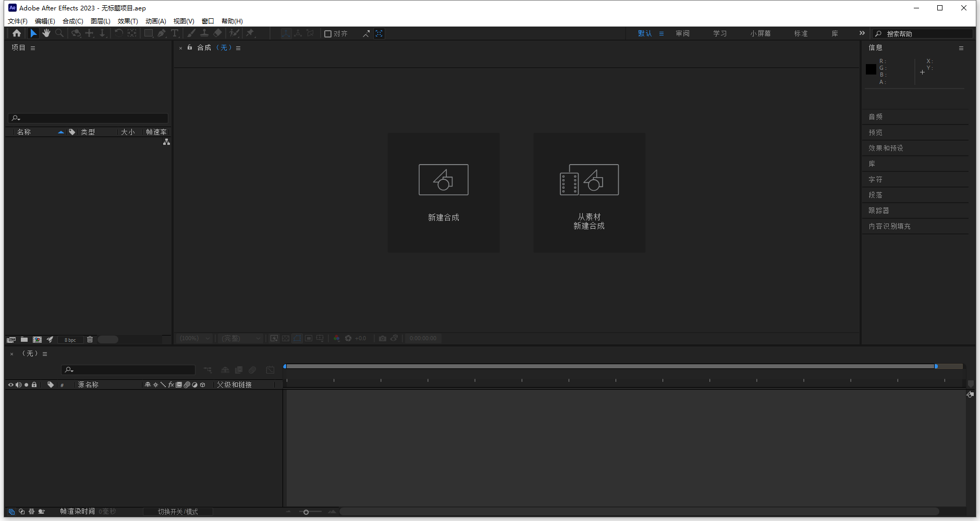This screenshot has width=980, height=521.
Task: Expand the workspace overflow chevrons
Action: tap(862, 33)
